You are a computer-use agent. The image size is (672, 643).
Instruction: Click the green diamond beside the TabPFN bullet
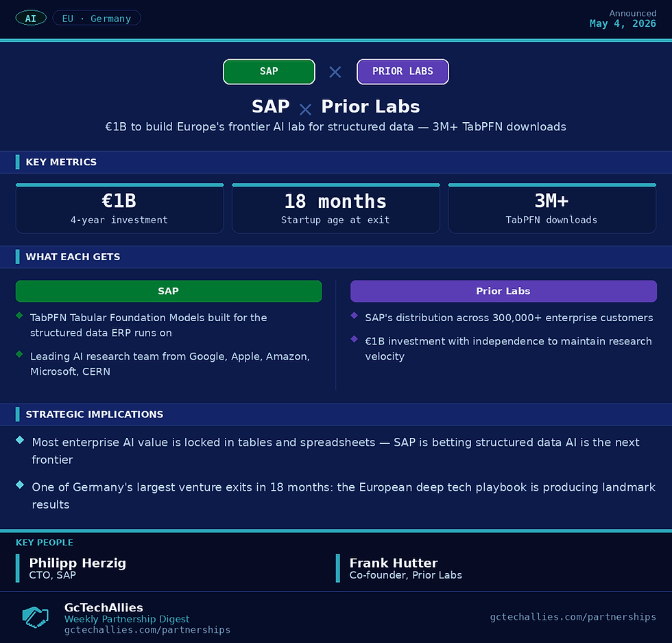coord(19,316)
